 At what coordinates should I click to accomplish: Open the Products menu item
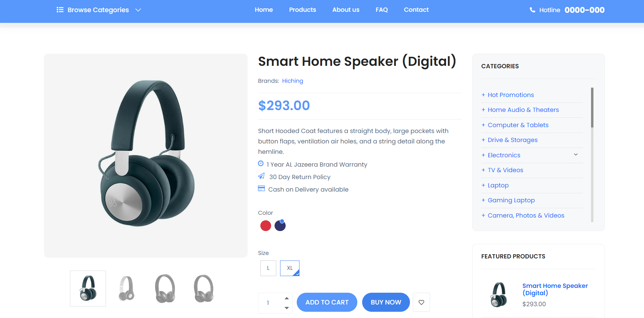(303, 10)
